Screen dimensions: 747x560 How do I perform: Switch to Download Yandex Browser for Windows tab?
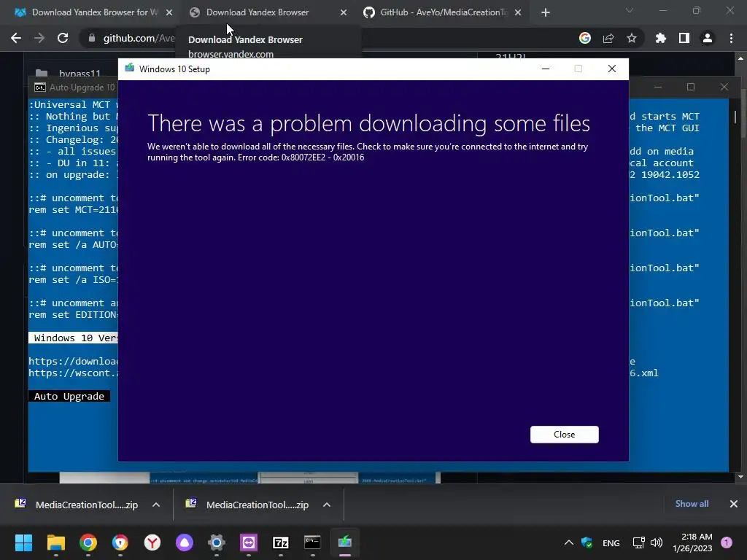[x=93, y=12]
